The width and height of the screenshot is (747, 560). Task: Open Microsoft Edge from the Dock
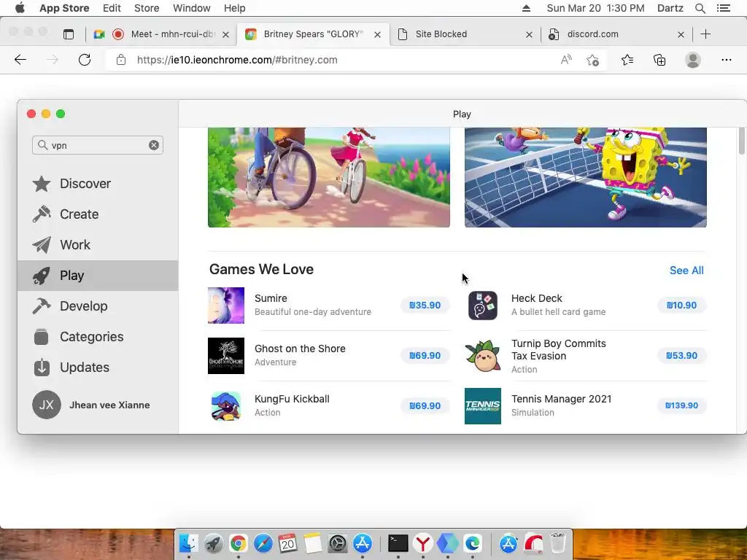(472, 543)
